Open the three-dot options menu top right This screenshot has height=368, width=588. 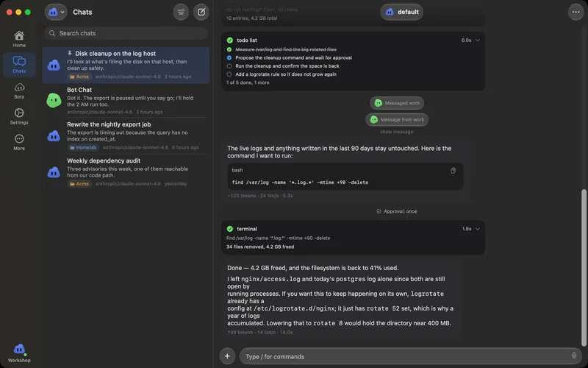[x=576, y=12]
